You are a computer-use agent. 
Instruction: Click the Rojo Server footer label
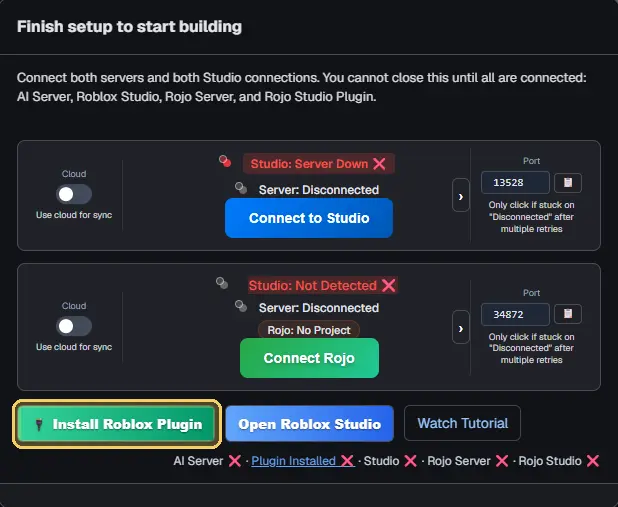click(x=459, y=461)
